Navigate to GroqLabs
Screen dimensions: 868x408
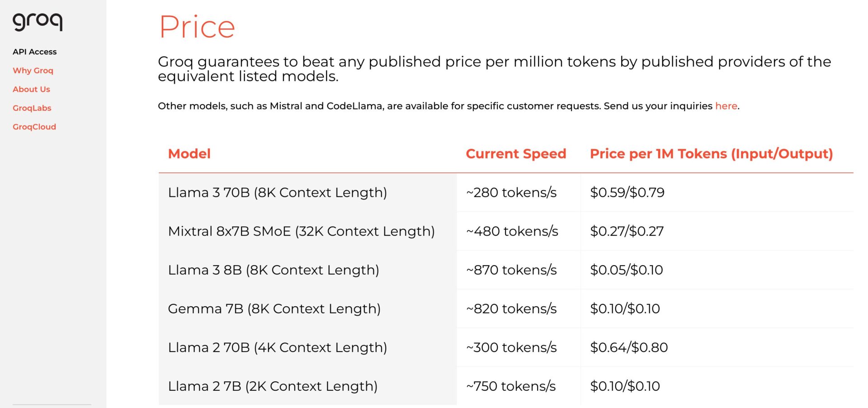coord(32,108)
